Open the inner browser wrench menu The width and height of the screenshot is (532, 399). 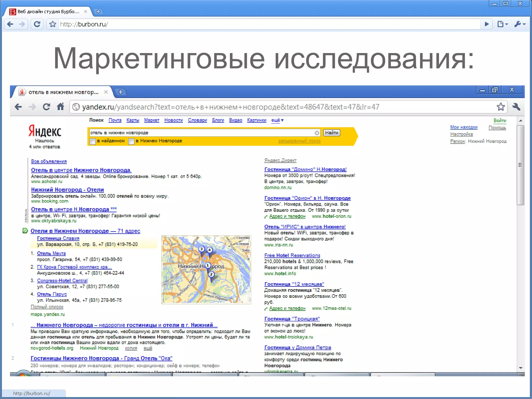(x=516, y=107)
